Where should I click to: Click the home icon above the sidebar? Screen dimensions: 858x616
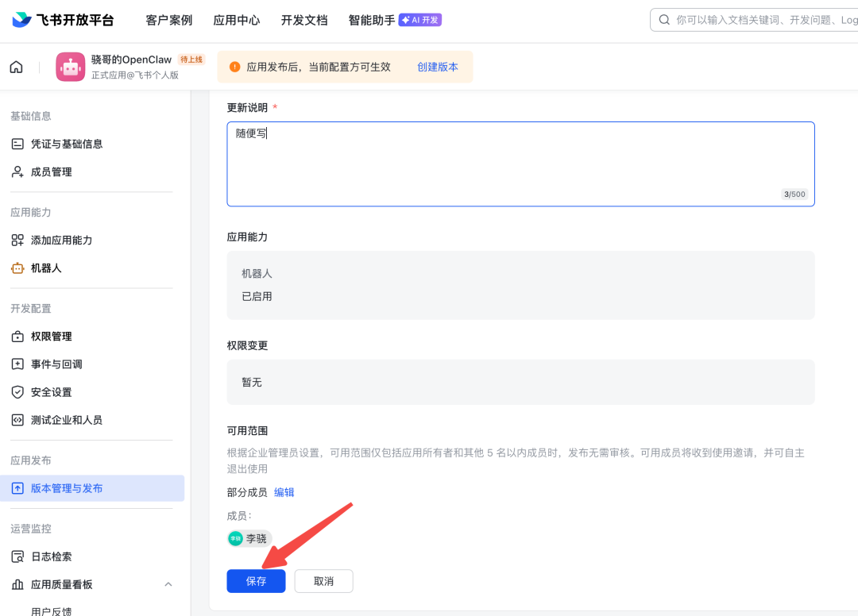coord(16,67)
